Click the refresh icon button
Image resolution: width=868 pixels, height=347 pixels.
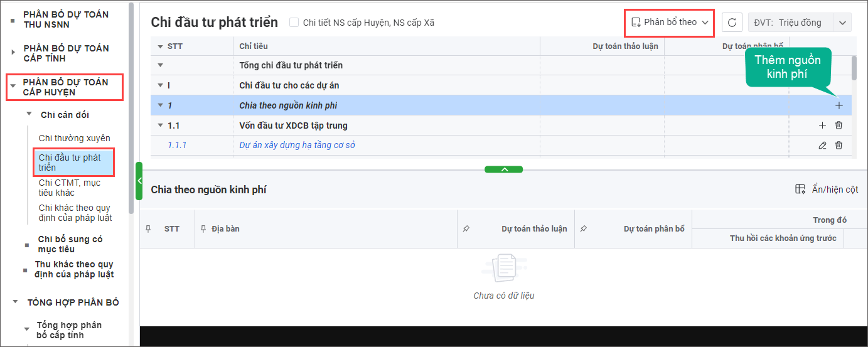[732, 23]
